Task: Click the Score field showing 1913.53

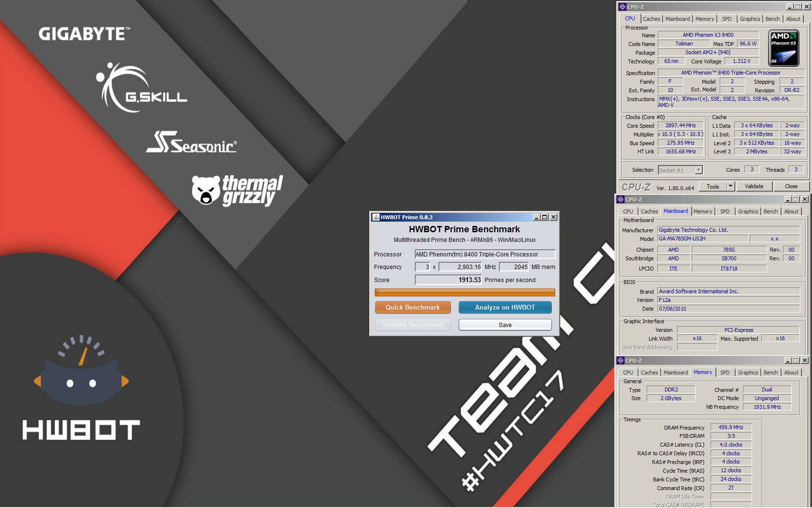Action: 448,280
